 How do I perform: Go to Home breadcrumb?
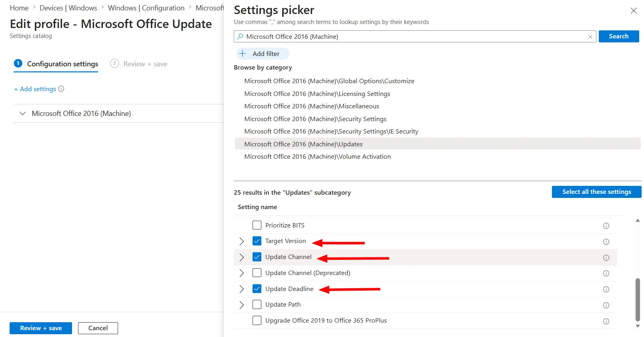[x=19, y=8]
